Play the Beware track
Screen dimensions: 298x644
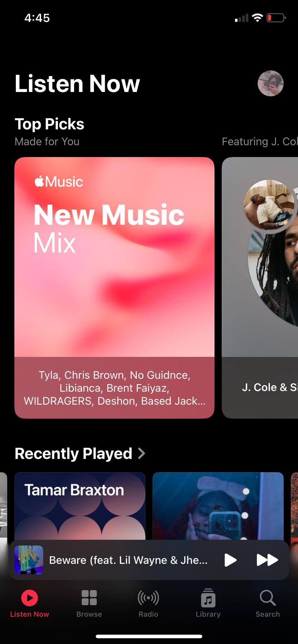pos(230,560)
